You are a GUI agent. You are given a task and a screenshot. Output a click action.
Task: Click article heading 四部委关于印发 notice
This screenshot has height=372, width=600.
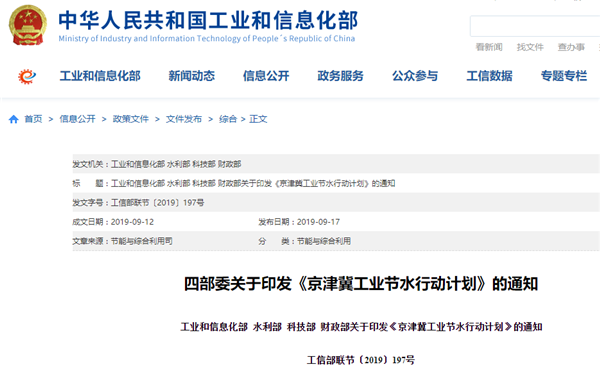pyautogui.click(x=361, y=284)
